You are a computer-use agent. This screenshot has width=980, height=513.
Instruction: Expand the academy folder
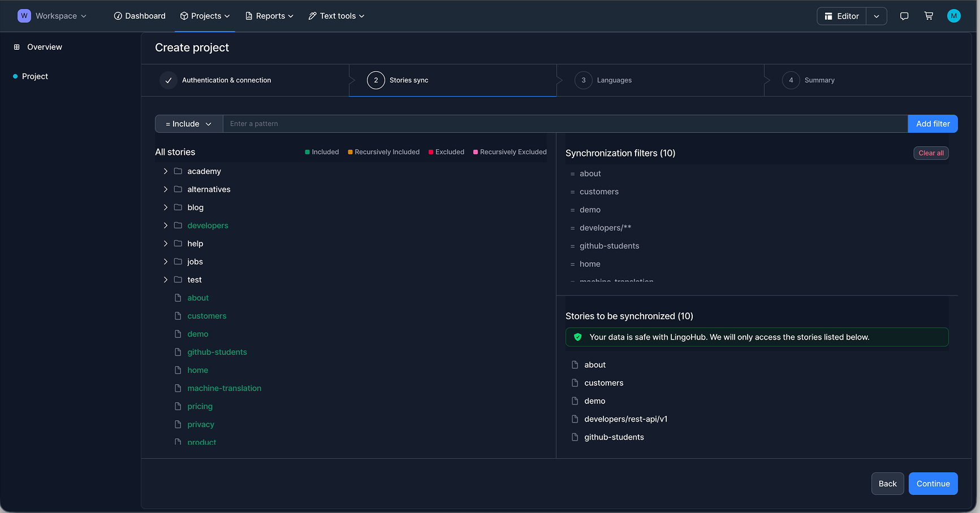(x=166, y=171)
